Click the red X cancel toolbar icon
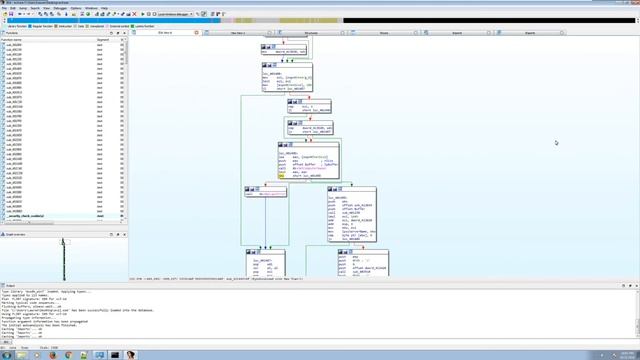Screen dimensions: 640x360 pyautogui.click(x=134, y=14)
